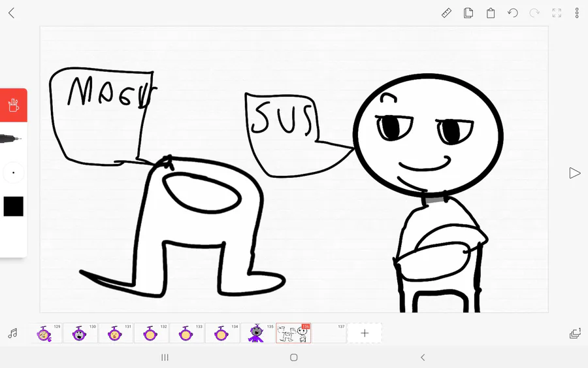Go back with the top-left arrow
588x368 pixels.
point(12,13)
